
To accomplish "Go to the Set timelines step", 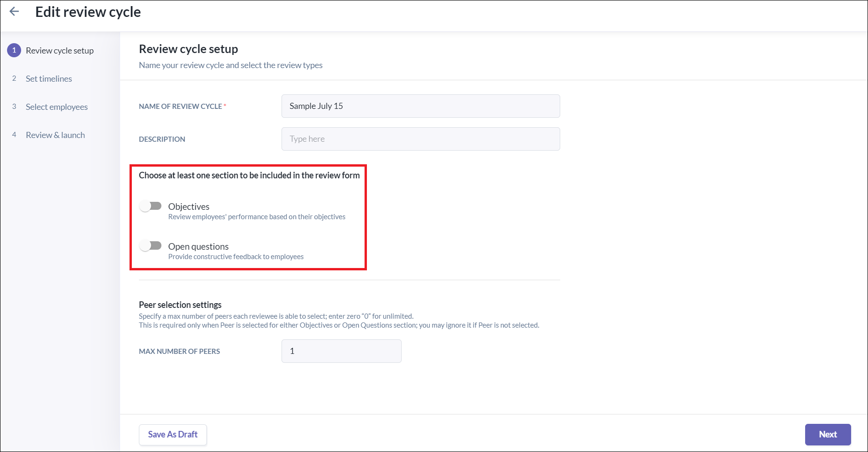I will pos(49,79).
